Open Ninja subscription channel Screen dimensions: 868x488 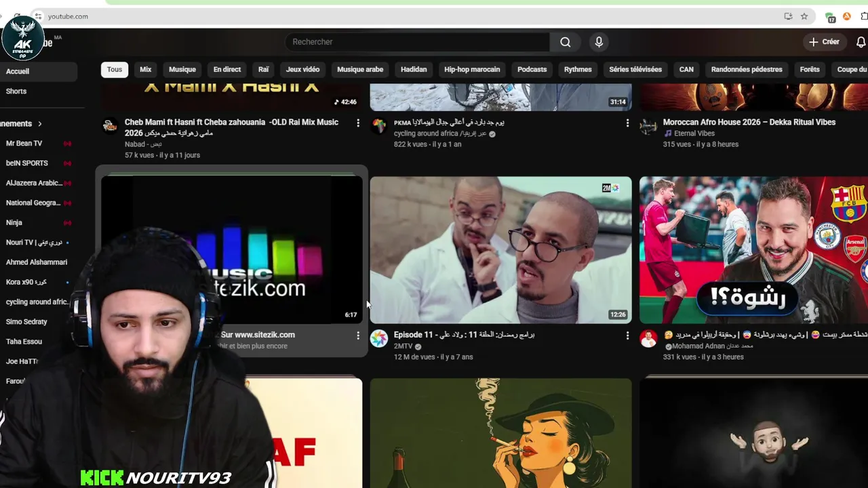click(x=37, y=222)
